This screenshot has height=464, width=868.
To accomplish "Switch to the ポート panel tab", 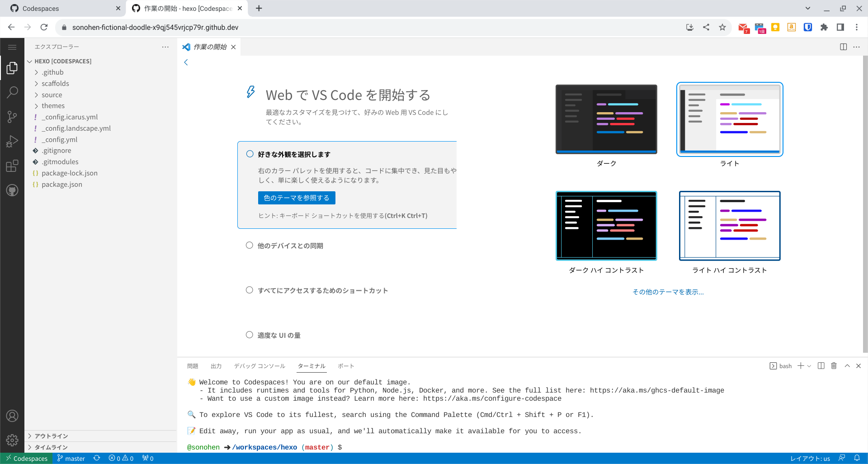I will (x=346, y=366).
